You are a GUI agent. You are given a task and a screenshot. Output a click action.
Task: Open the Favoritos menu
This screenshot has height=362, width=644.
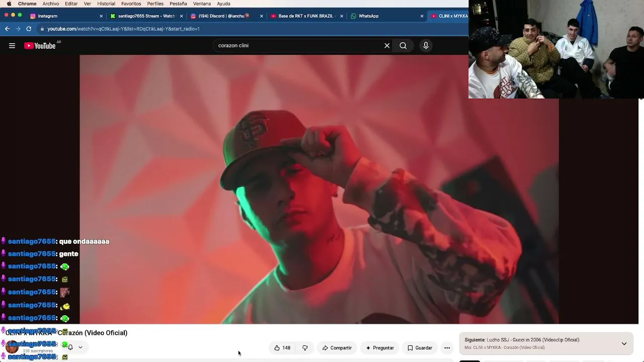(131, 4)
